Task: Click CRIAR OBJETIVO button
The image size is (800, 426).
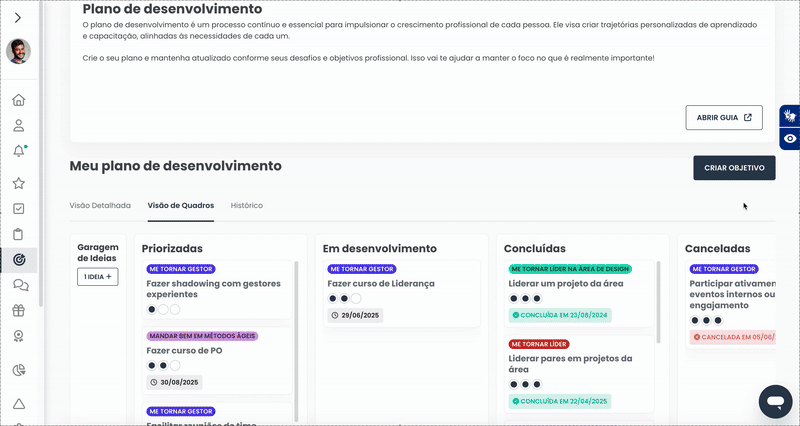Action: pos(734,168)
